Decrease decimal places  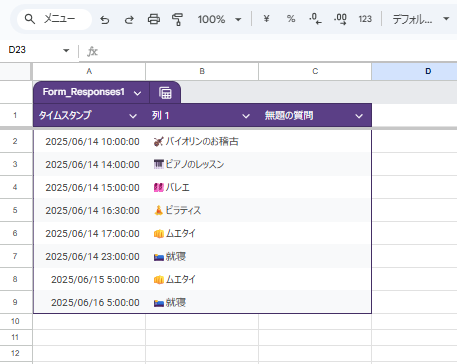(x=315, y=19)
